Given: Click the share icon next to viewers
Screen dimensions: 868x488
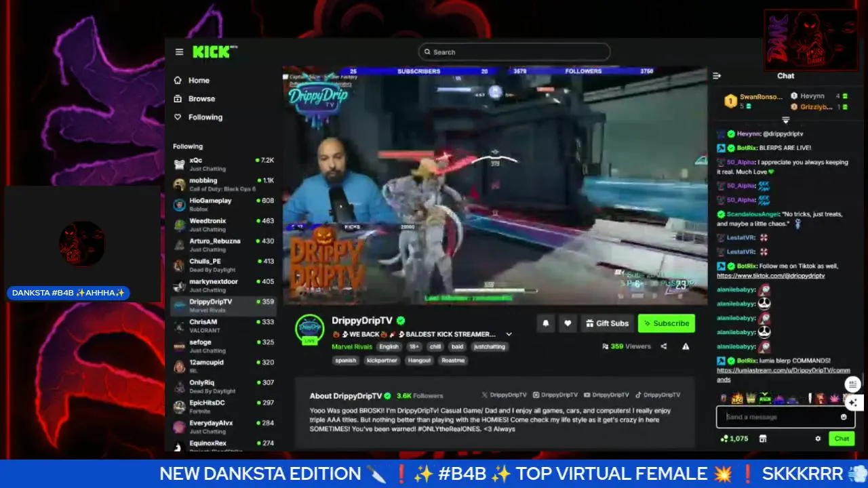Looking at the screenshot, I should click(x=664, y=346).
